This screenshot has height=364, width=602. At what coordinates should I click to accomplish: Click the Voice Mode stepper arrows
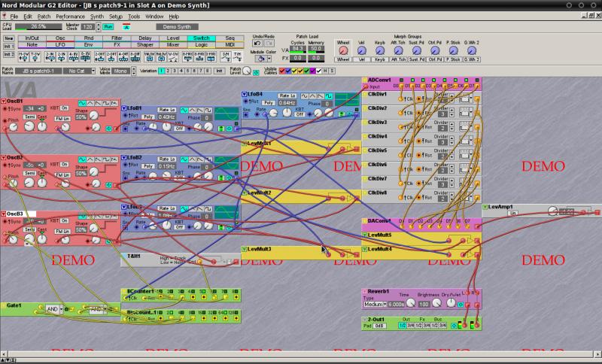pos(134,71)
